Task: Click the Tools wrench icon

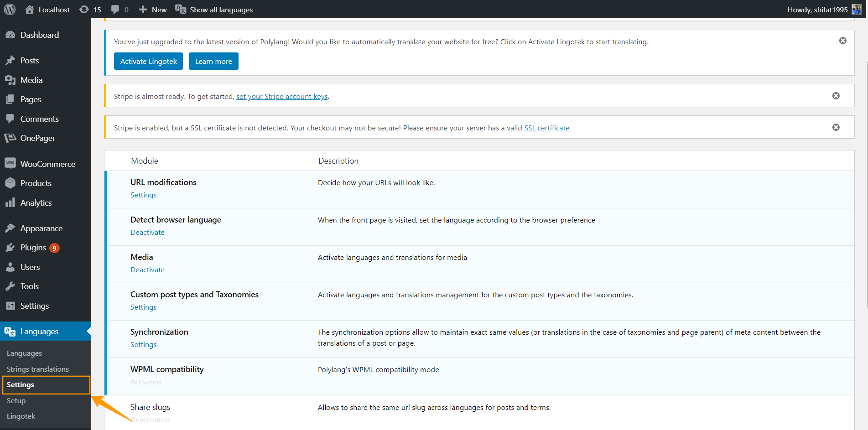Action: [10, 286]
